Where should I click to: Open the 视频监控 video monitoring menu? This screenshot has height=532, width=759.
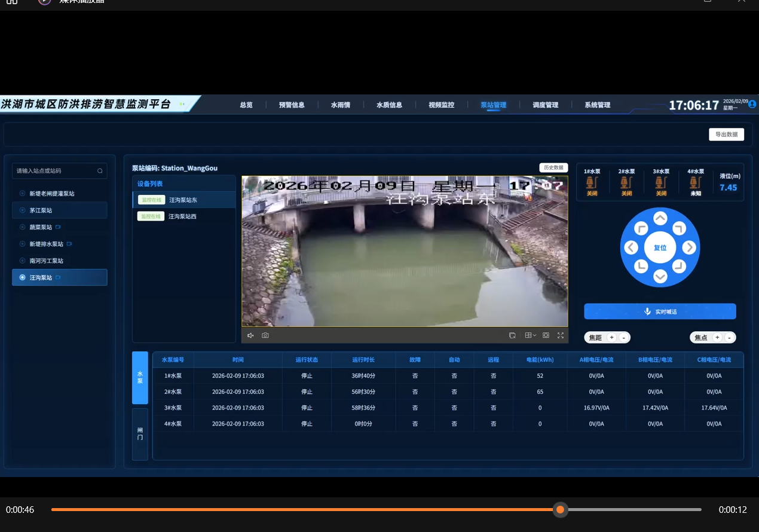[x=441, y=105]
